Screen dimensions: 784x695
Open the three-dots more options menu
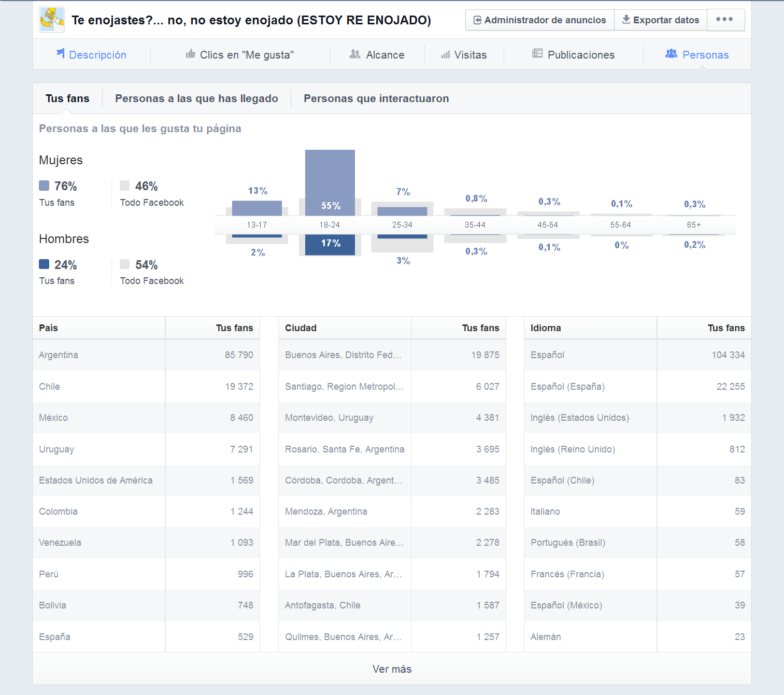coord(725,20)
